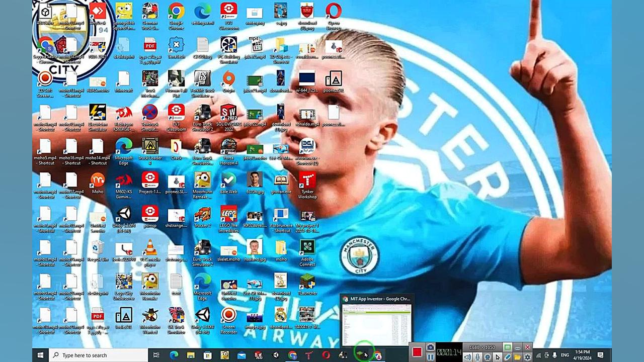The width and height of the screenshot is (644, 362).
Task: Open Mail app from the taskbar
Action: [242, 355]
